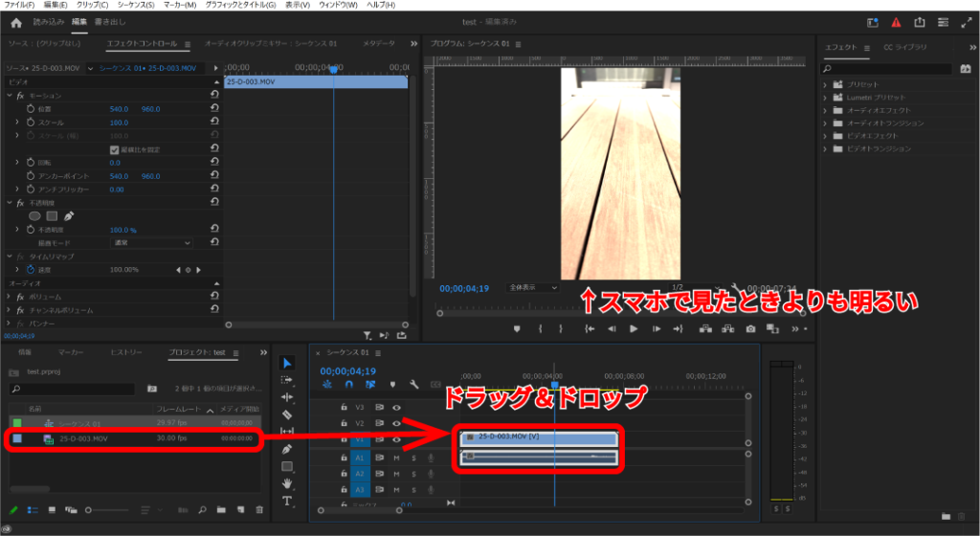Screen dimensions: 980x536
Task: Switch to the メタデータ tab
Action: [379, 43]
